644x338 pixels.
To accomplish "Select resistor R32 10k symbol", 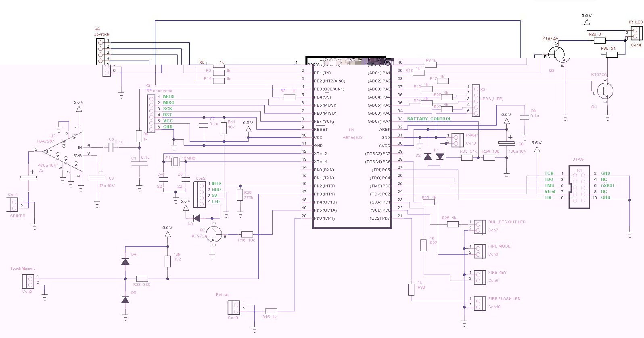I will click(167, 261).
